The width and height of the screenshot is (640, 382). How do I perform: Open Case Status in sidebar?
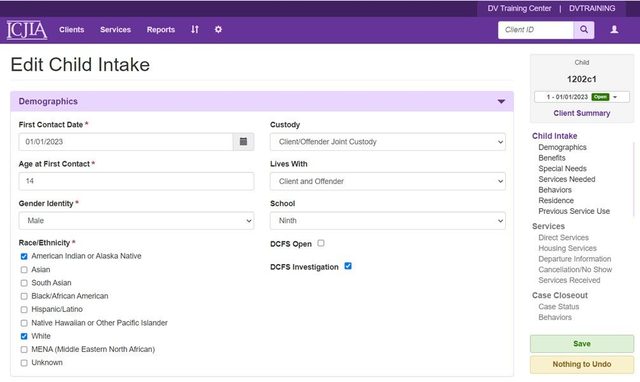(x=558, y=306)
